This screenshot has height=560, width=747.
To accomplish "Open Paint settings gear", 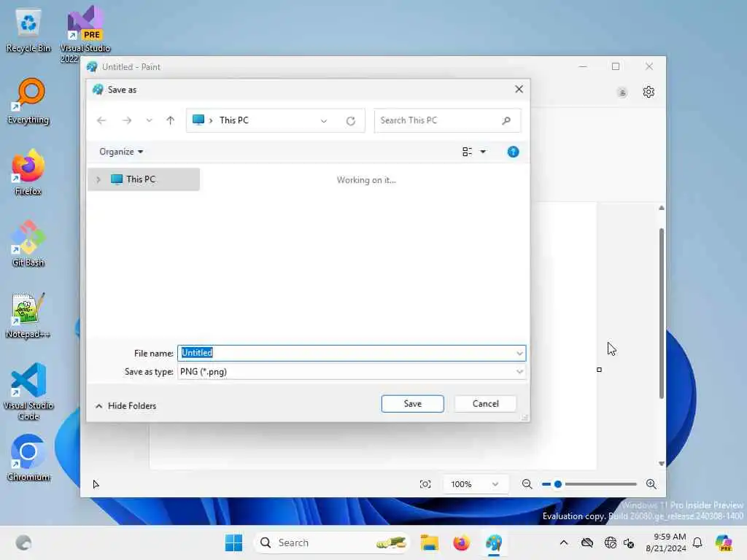I will [648, 92].
